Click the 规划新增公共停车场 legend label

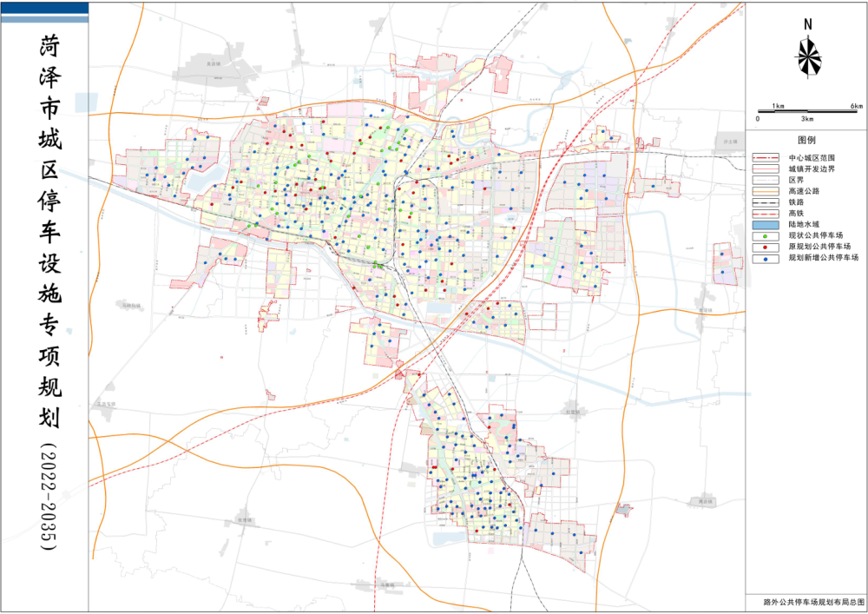[x=823, y=257]
